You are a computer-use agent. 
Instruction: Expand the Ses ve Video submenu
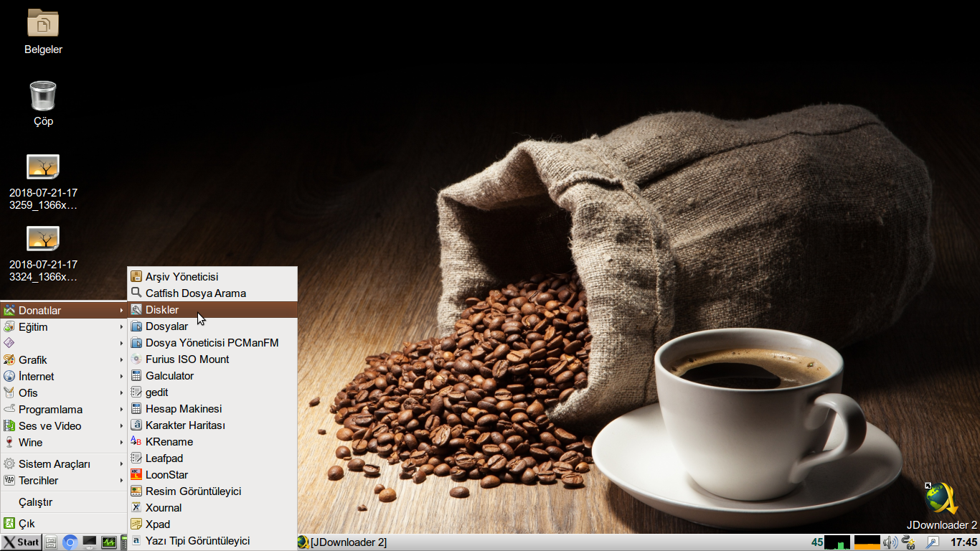[x=64, y=426]
